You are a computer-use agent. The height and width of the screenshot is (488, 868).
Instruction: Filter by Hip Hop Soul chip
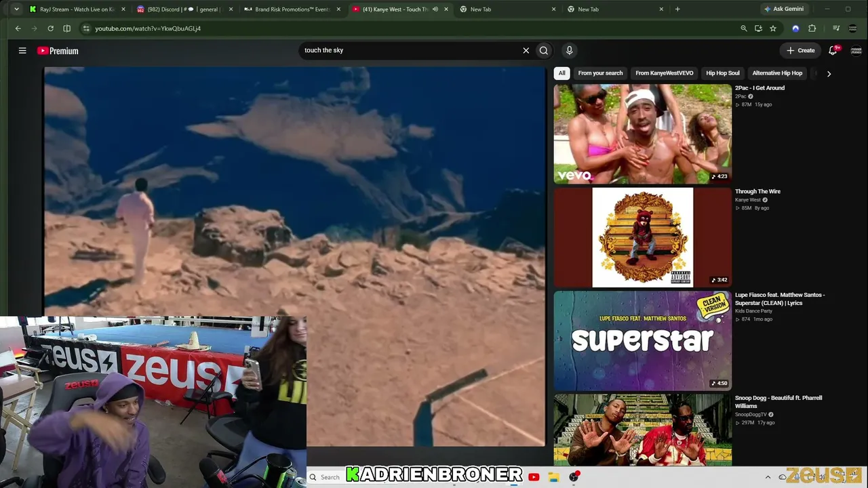723,73
